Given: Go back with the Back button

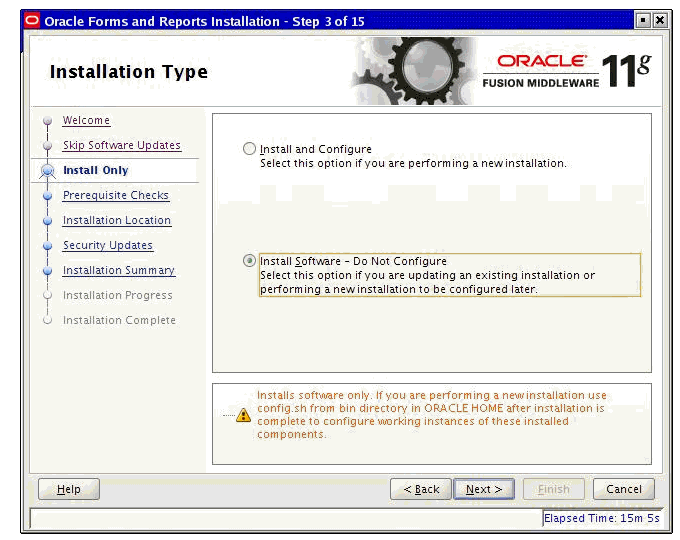Looking at the screenshot, I should point(421,489).
